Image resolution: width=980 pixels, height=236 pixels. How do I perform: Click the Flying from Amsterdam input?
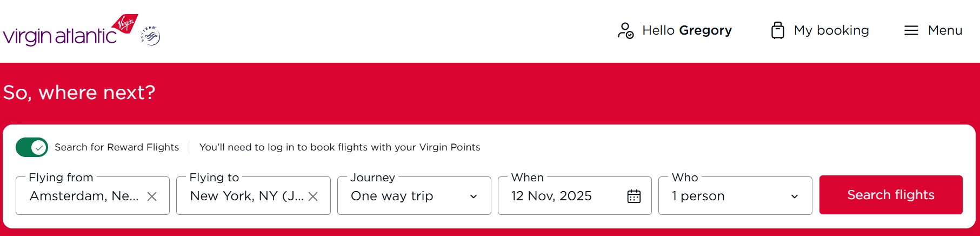click(x=84, y=196)
